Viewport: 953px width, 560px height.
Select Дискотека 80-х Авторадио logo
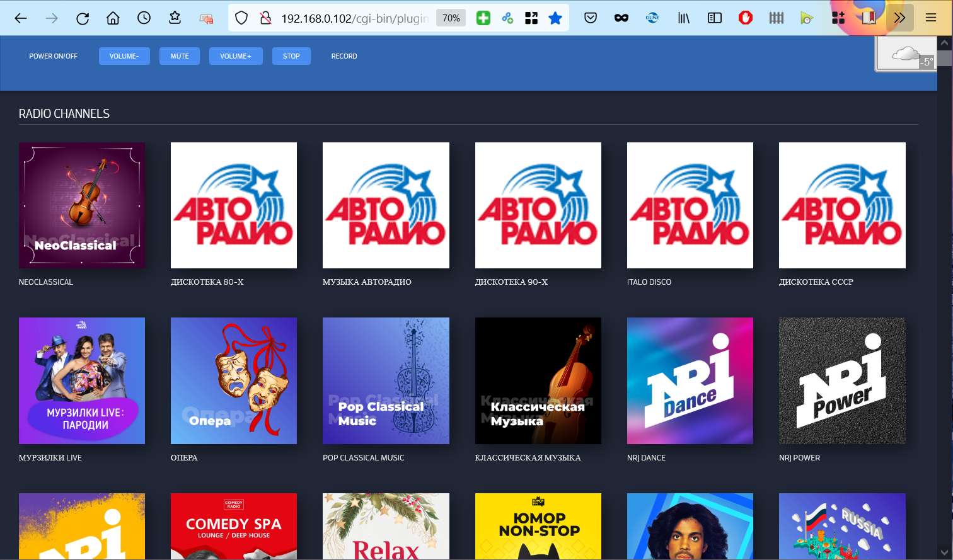coord(234,205)
